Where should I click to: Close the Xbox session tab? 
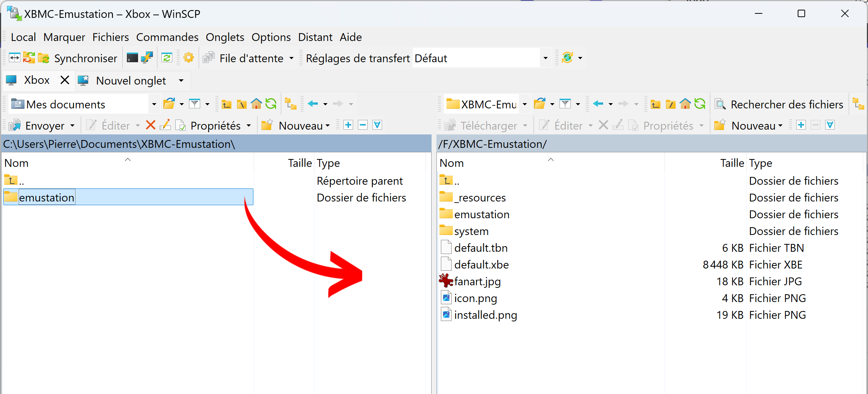tap(65, 80)
